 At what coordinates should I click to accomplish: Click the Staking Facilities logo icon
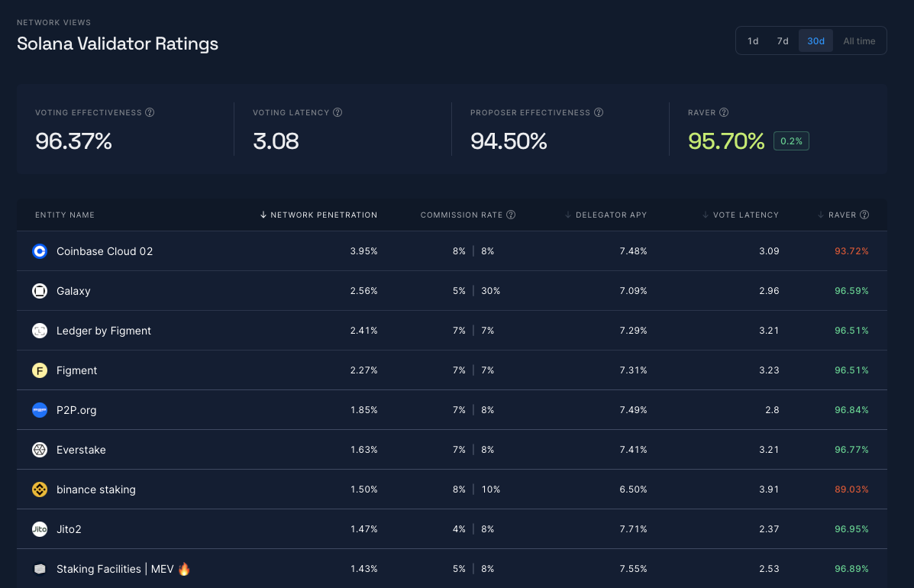tap(40, 569)
